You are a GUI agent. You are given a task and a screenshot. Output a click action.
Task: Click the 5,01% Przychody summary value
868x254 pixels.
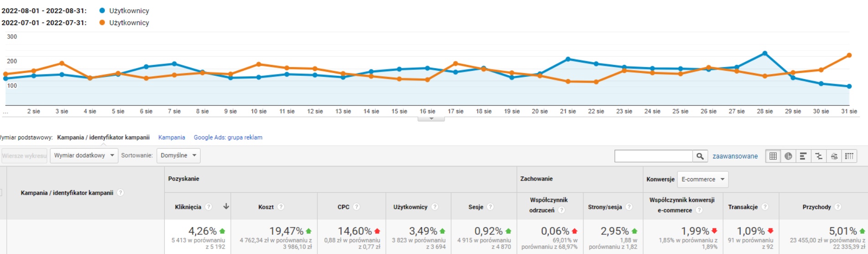point(843,231)
